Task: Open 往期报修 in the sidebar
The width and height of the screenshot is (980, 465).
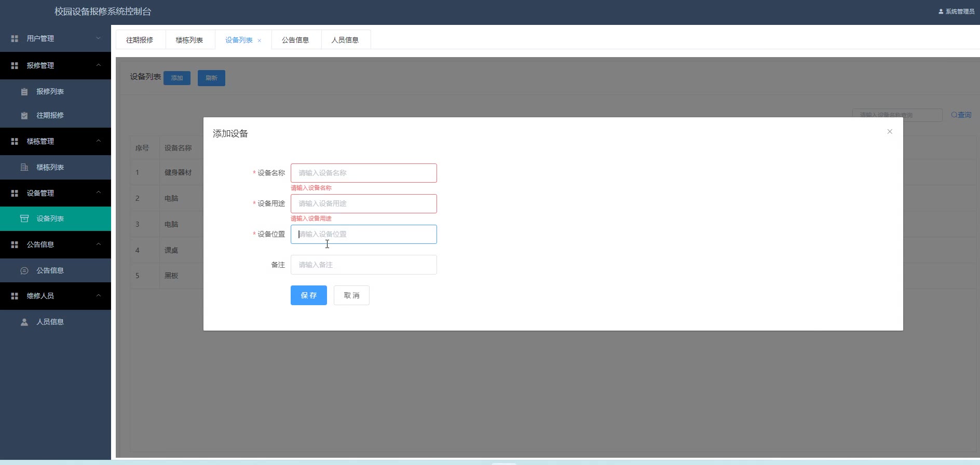Action: 56,116
